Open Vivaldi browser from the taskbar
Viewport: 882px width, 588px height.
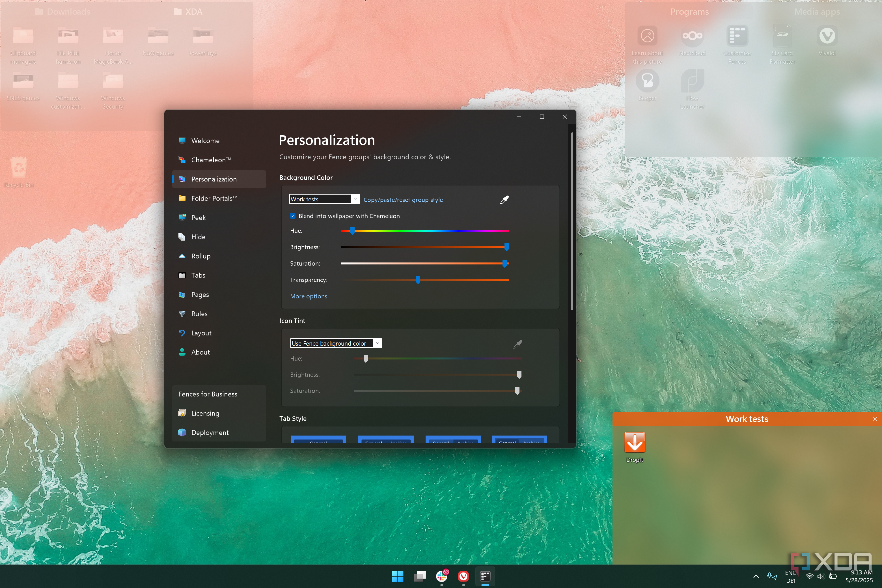point(463,576)
